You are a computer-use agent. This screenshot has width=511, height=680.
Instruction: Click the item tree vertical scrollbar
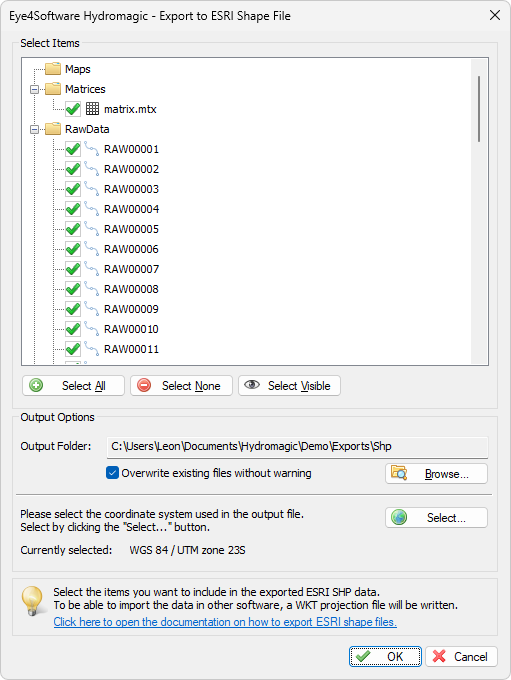pyautogui.click(x=479, y=109)
